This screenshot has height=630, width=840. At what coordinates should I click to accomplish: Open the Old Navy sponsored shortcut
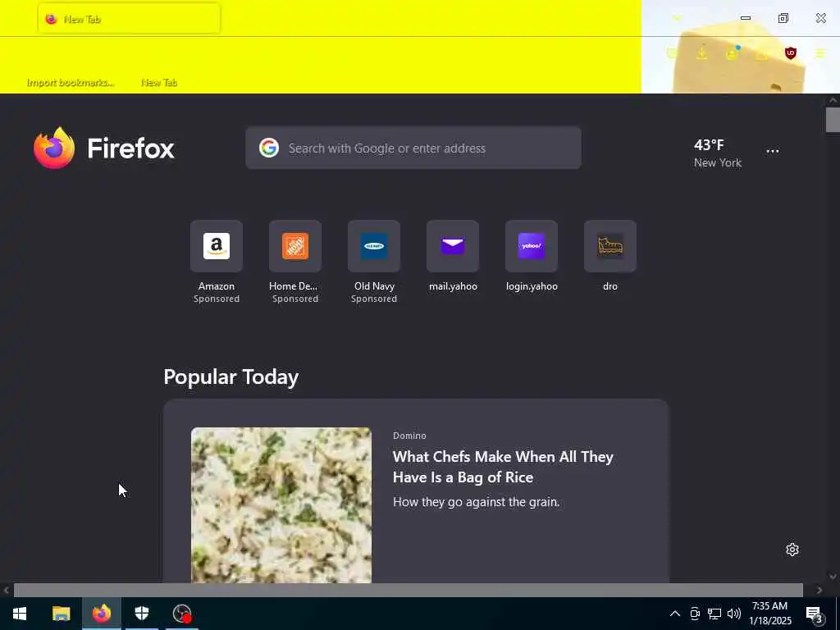pos(374,262)
